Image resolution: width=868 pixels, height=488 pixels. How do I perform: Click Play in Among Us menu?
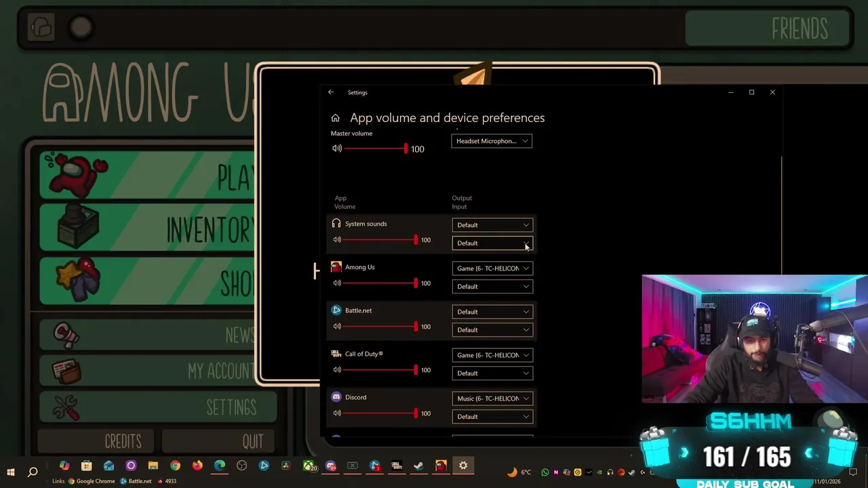[x=146, y=175]
